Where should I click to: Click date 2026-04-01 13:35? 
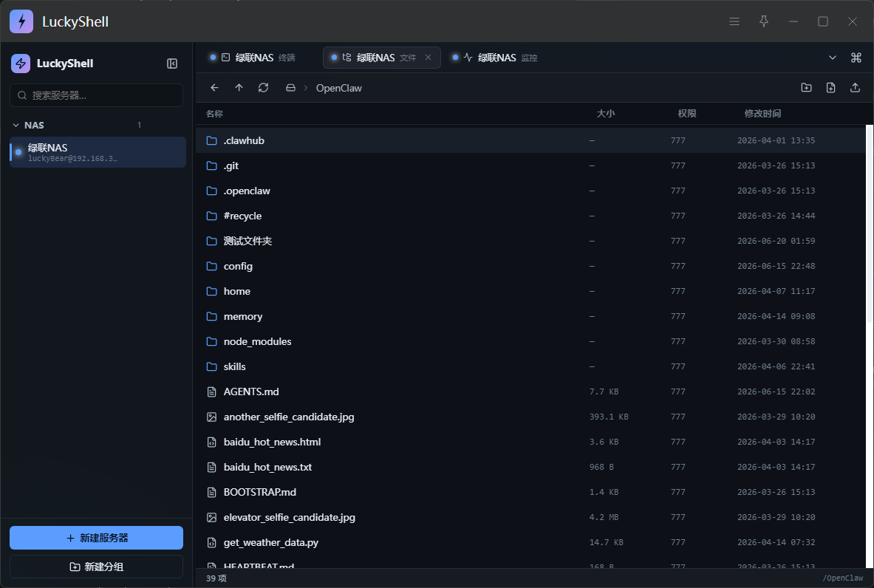point(776,140)
